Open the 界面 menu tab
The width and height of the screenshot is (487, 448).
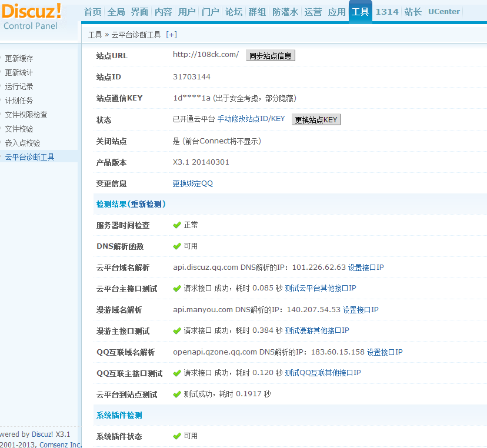click(x=139, y=12)
